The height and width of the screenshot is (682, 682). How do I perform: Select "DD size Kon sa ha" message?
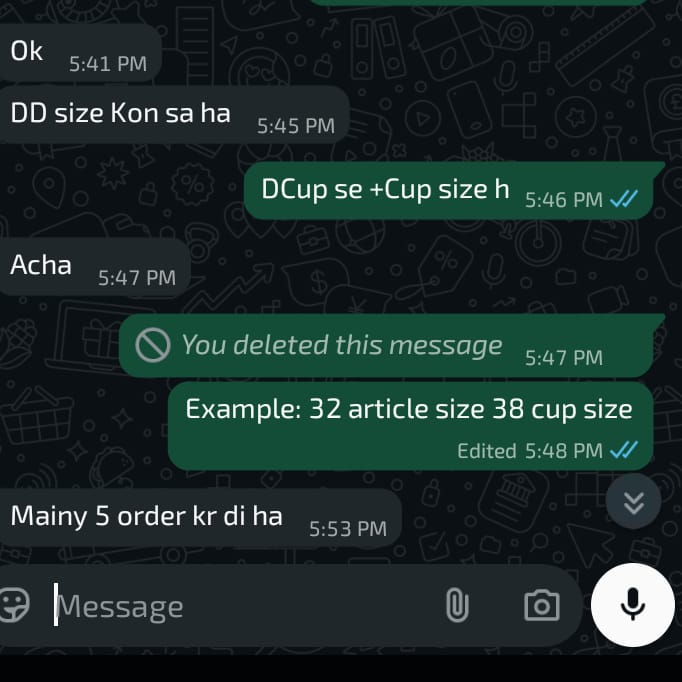(174, 114)
